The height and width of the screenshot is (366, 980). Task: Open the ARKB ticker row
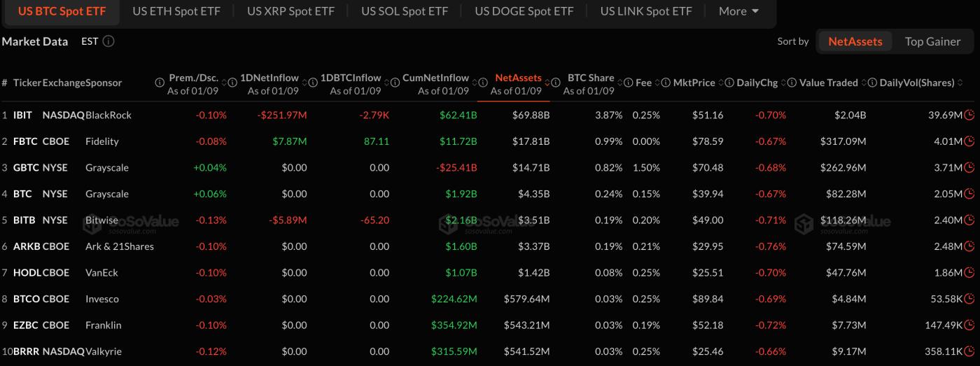(27, 246)
